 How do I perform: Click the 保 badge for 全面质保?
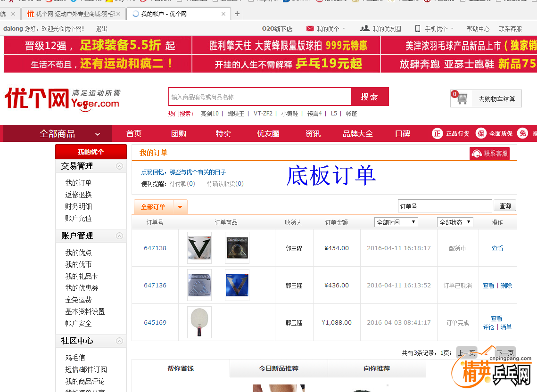tap(481, 133)
